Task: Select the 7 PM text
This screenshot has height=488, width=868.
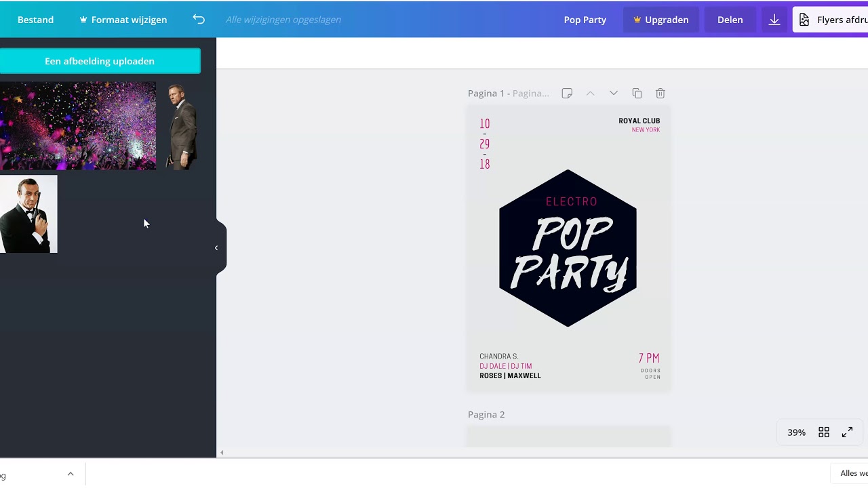Action: (x=649, y=358)
